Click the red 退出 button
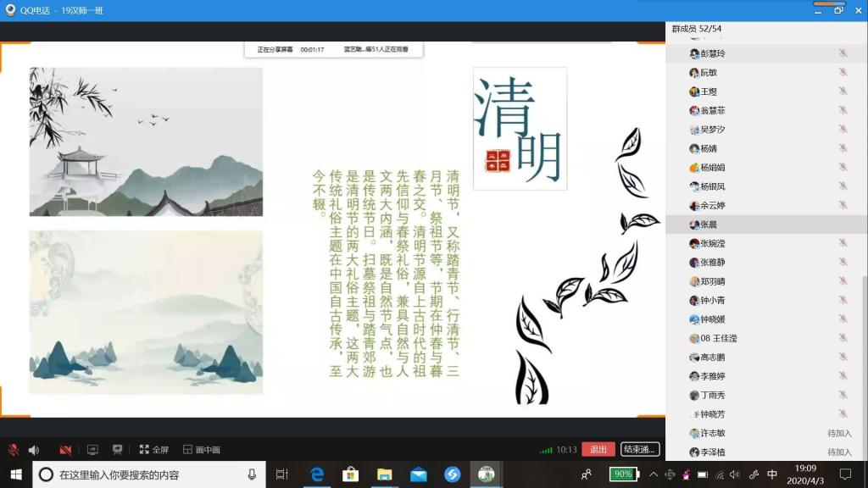Image resolution: width=868 pixels, height=488 pixels. pyautogui.click(x=598, y=450)
